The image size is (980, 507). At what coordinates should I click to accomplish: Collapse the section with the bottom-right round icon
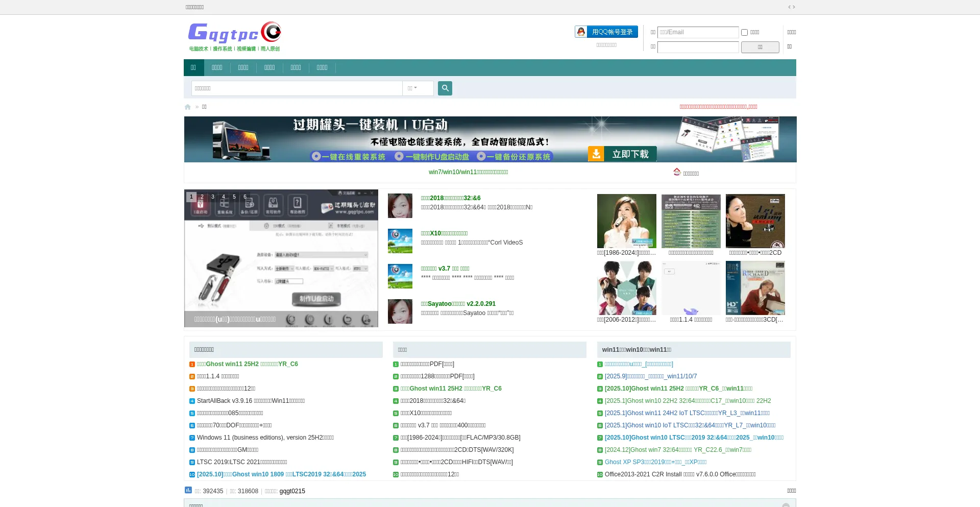click(x=786, y=504)
